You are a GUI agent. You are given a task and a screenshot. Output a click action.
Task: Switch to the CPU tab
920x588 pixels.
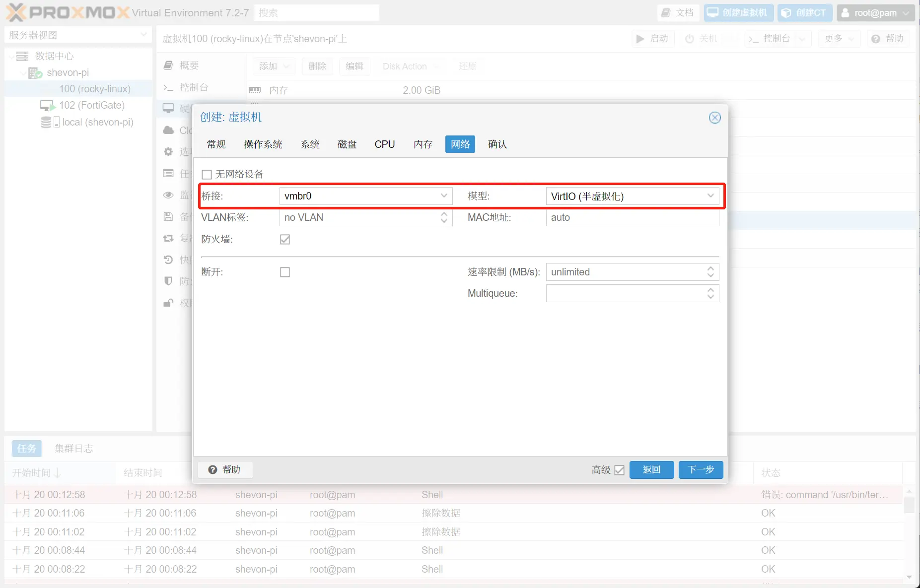pos(384,144)
